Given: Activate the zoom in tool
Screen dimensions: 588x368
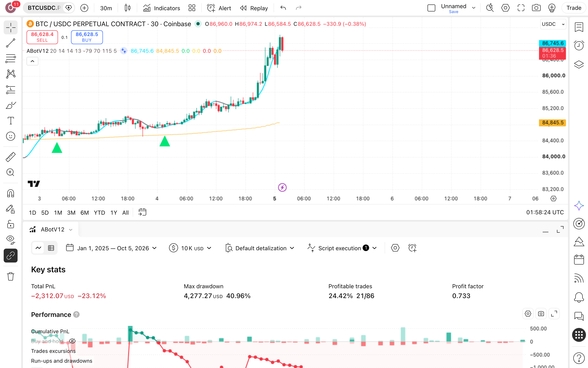Looking at the screenshot, I should coord(10,172).
